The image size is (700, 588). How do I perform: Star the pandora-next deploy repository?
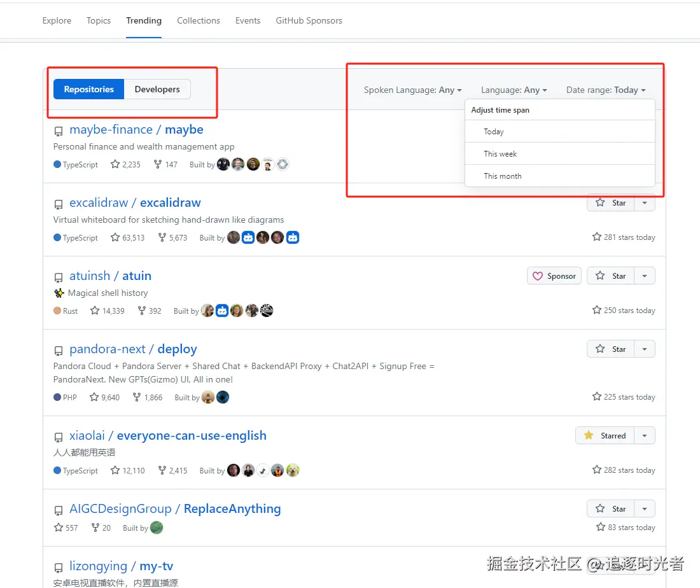[610, 349]
